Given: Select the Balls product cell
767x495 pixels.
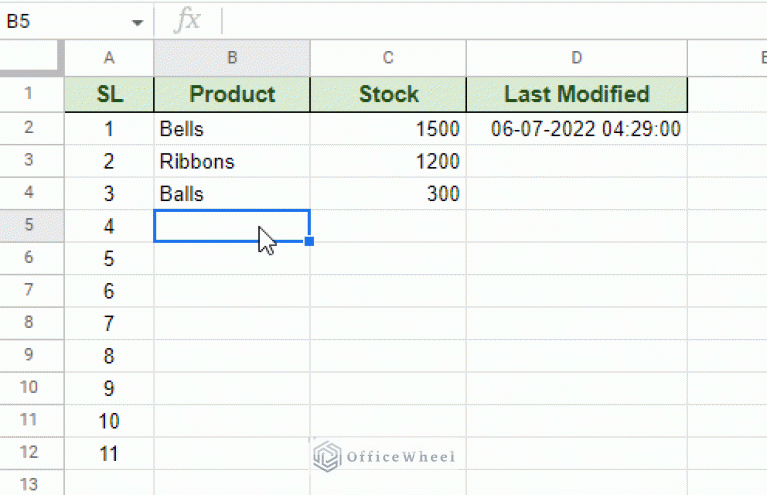Looking at the screenshot, I should point(232,193).
